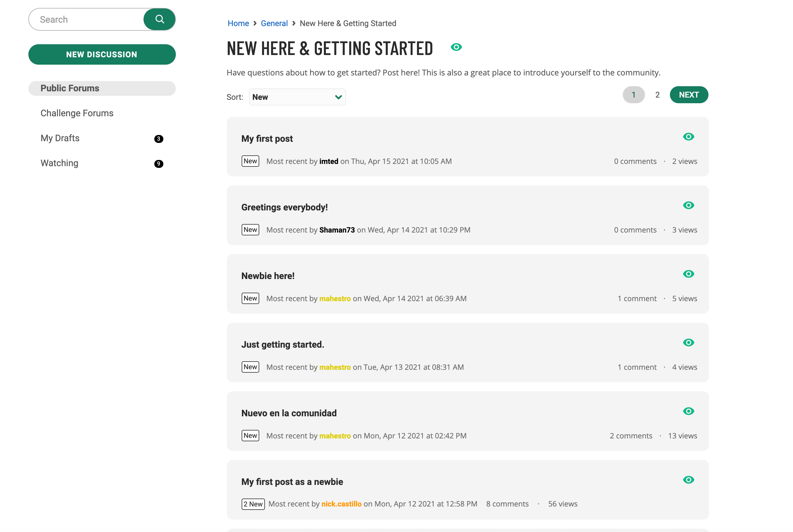Screen dimensions: 793x532
Task: Open the 'Greetings everybody!' discussion
Action: point(284,207)
